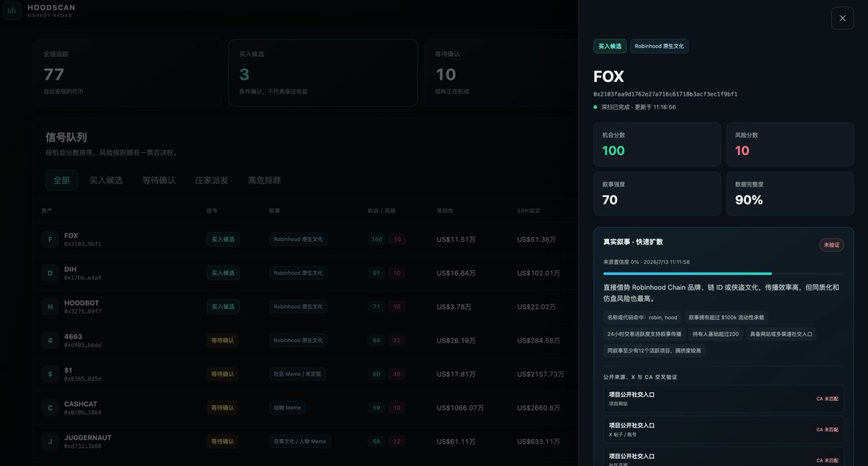868x466 pixels.
Task: Click the 买入候选 tag atop the detail panel
Action: tap(610, 46)
